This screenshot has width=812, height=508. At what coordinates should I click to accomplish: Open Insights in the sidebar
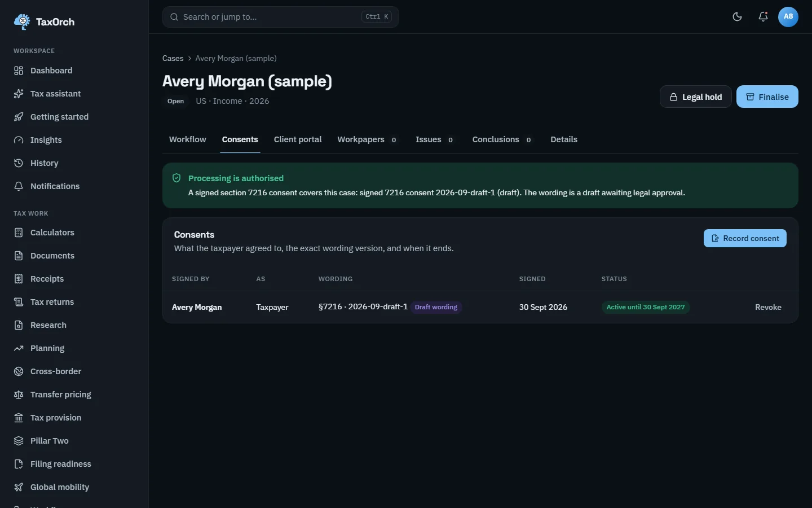click(x=74, y=140)
